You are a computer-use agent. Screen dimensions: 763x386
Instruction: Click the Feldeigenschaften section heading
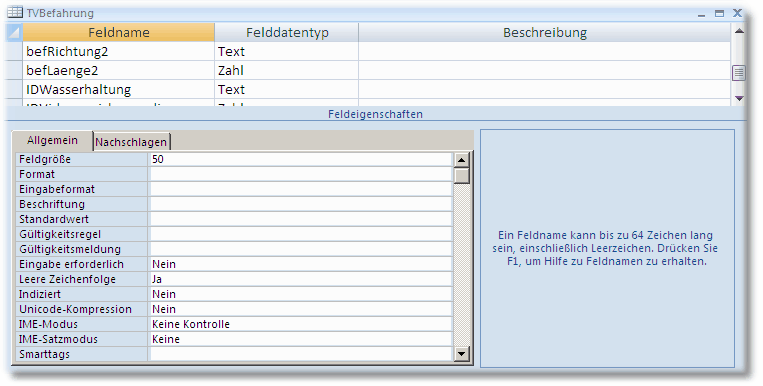tap(375, 114)
